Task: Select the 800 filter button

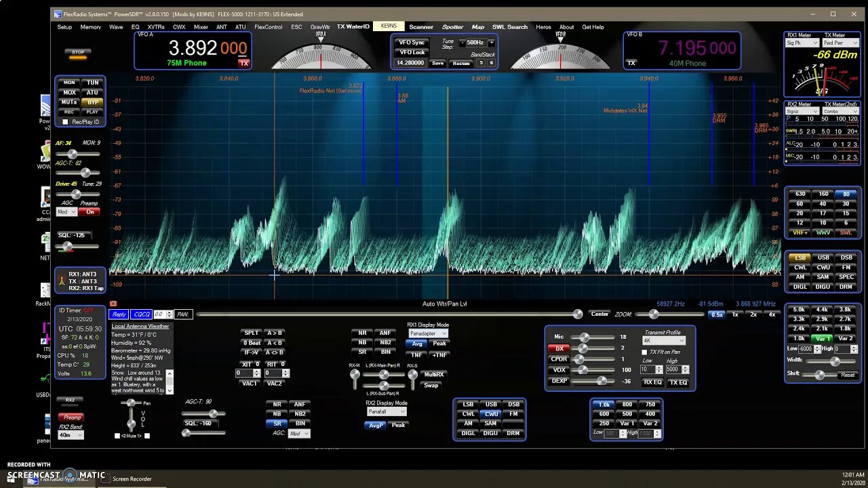Action: [627, 405]
